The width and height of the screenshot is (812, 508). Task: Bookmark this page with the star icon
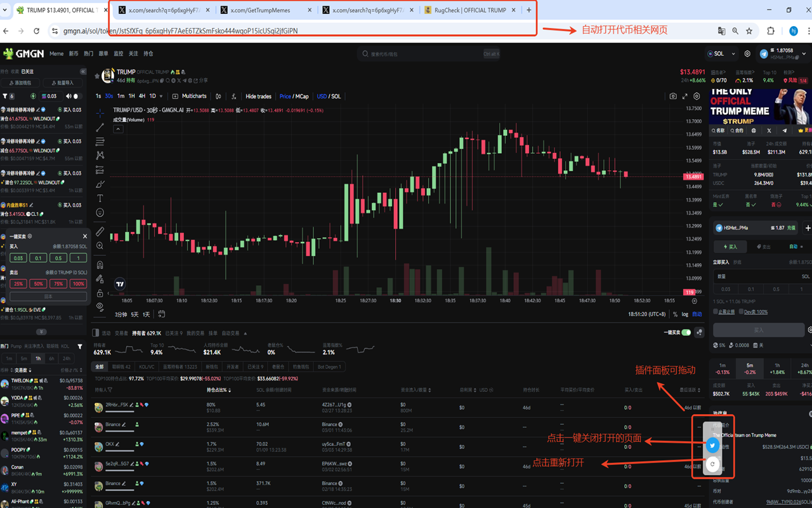[x=749, y=30]
